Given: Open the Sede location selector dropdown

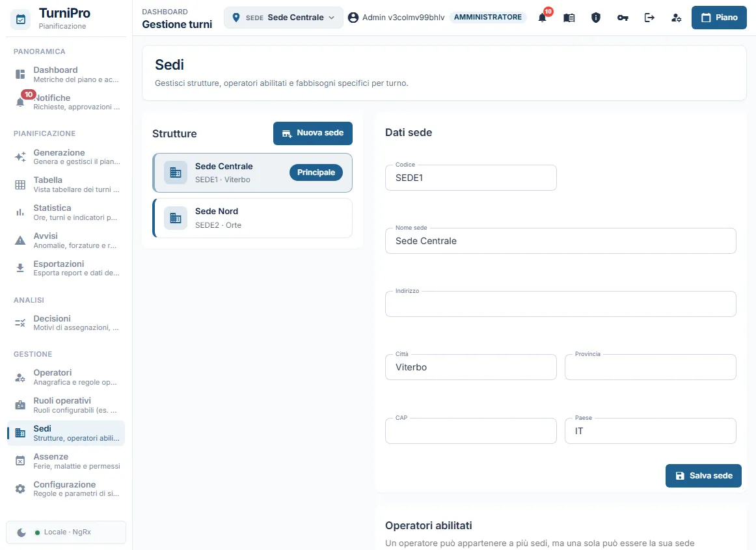Looking at the screenshot, I should 284,18.
